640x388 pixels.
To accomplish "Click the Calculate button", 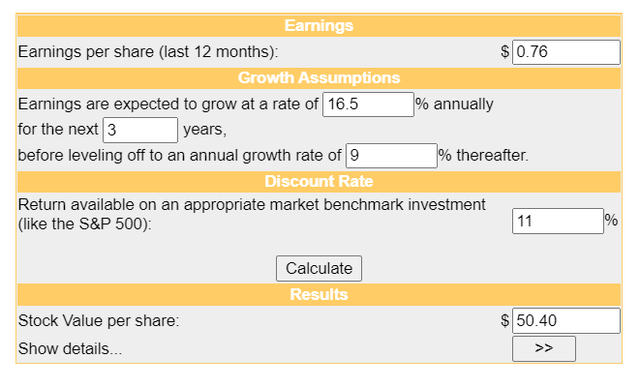I will 319,268.
